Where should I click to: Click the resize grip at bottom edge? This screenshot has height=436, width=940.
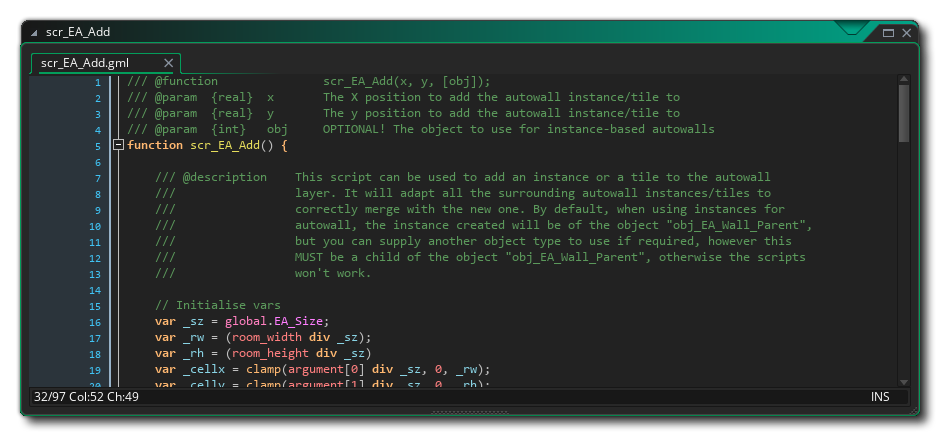click(x=469, y=412)
